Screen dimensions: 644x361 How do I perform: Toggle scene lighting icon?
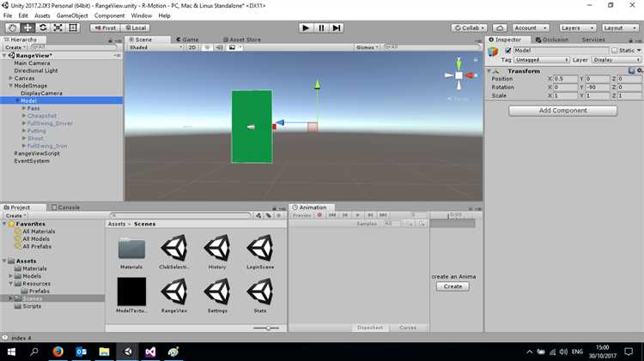[208, 47]
